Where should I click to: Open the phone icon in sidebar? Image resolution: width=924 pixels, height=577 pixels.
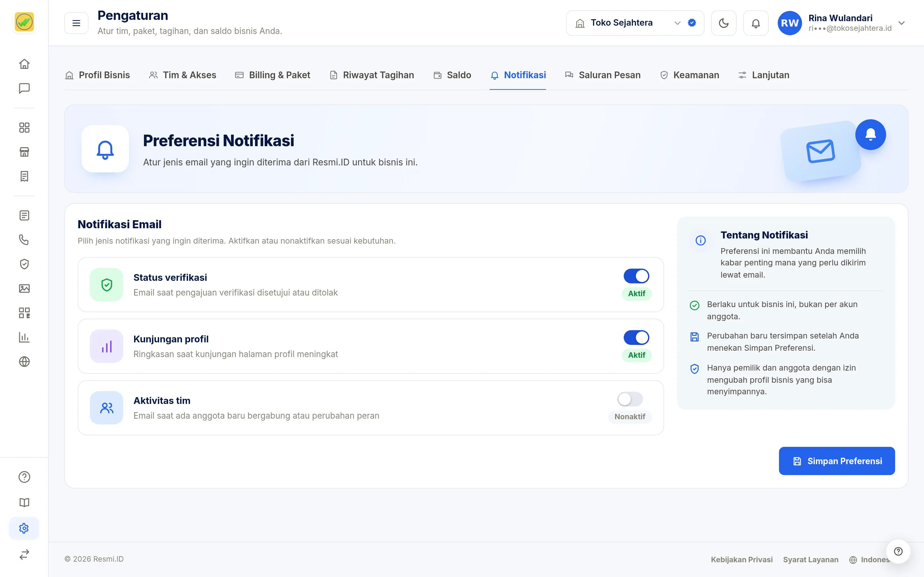tap(24, 240)
